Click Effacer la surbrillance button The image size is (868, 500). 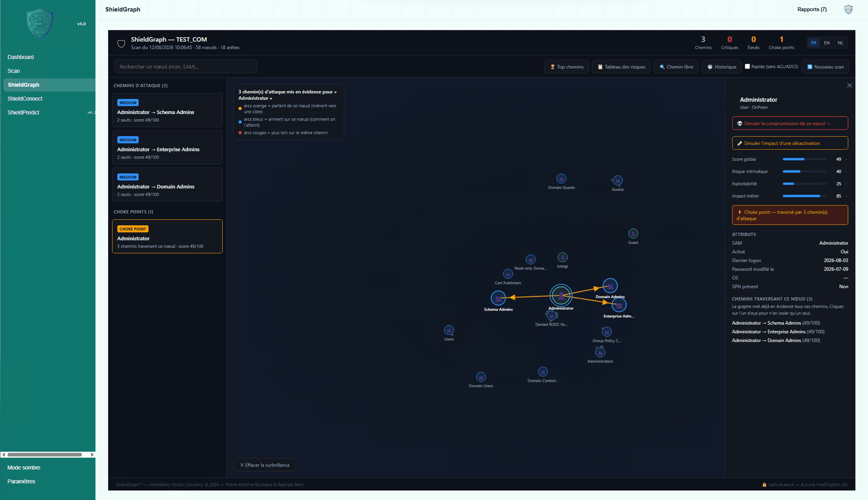pyautogui.click(x=265, y=465)
